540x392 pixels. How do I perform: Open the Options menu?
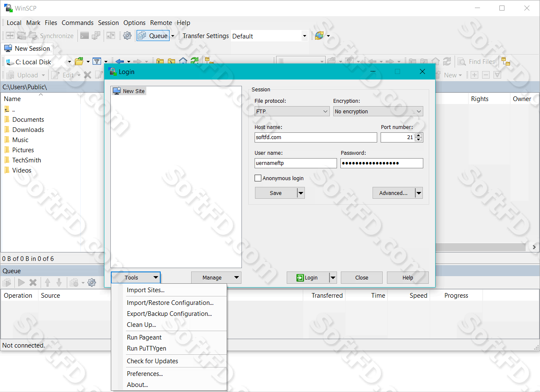pos(134,23)
